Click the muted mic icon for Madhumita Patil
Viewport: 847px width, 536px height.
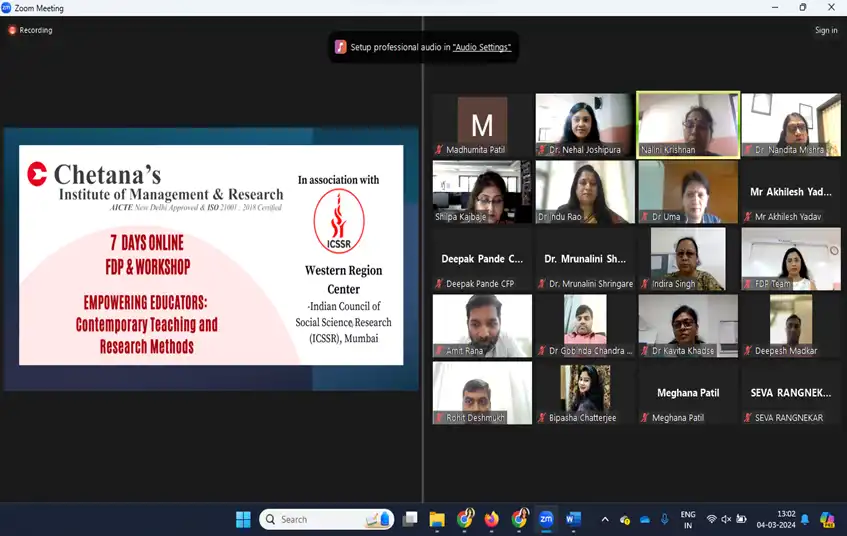click(439, 150)
